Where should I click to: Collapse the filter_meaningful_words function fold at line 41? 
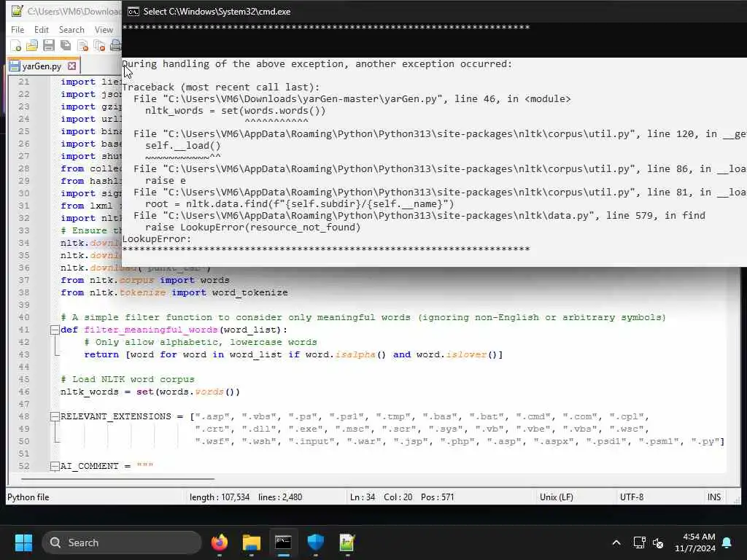pos(55,330)
